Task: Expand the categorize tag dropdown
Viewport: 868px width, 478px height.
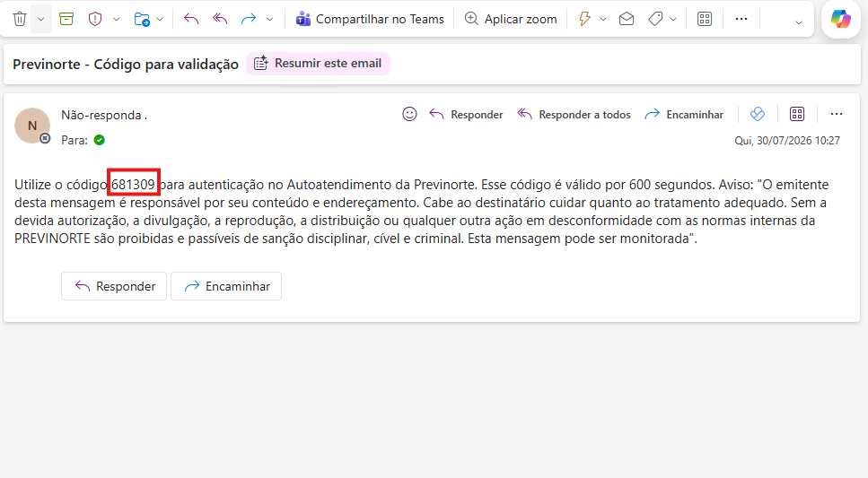Action: tap(673, 20)
